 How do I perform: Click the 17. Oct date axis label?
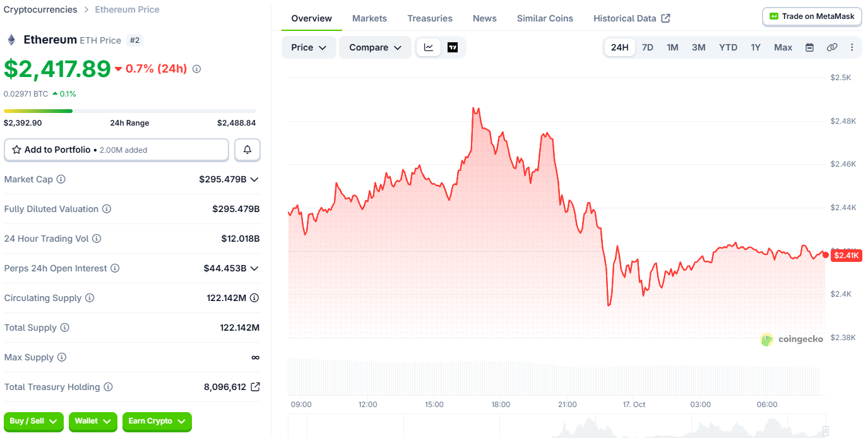[x=633, y=404]
